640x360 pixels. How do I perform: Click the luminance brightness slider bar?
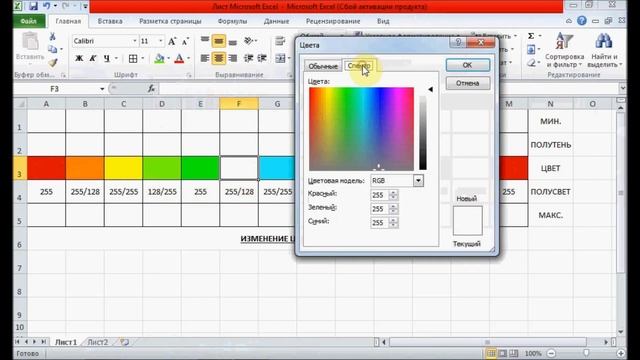coord(423,129)
